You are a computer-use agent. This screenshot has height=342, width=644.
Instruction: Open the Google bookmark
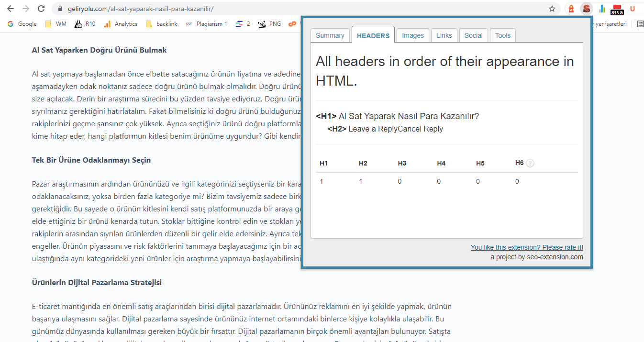click(22, 24)
